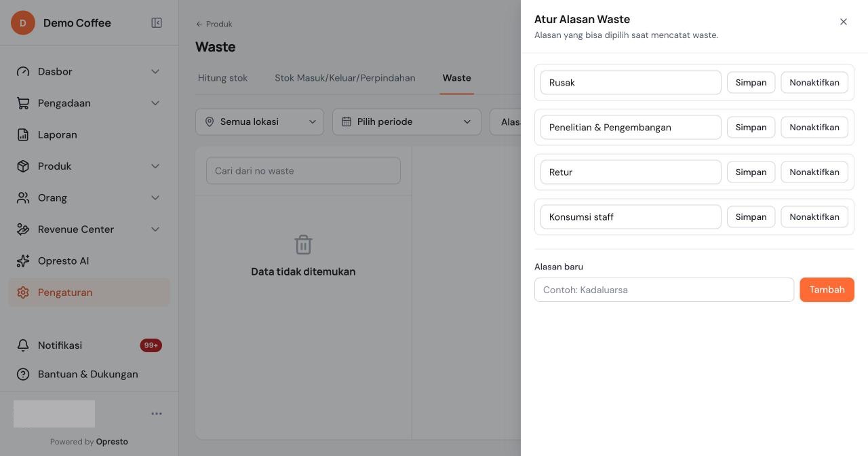Click the Revenue Center icon
The image size is (868, 456).
23,229
